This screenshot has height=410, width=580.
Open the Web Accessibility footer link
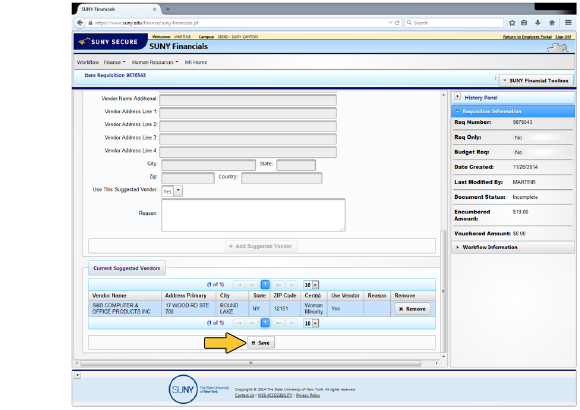click(x=275, y=395)
